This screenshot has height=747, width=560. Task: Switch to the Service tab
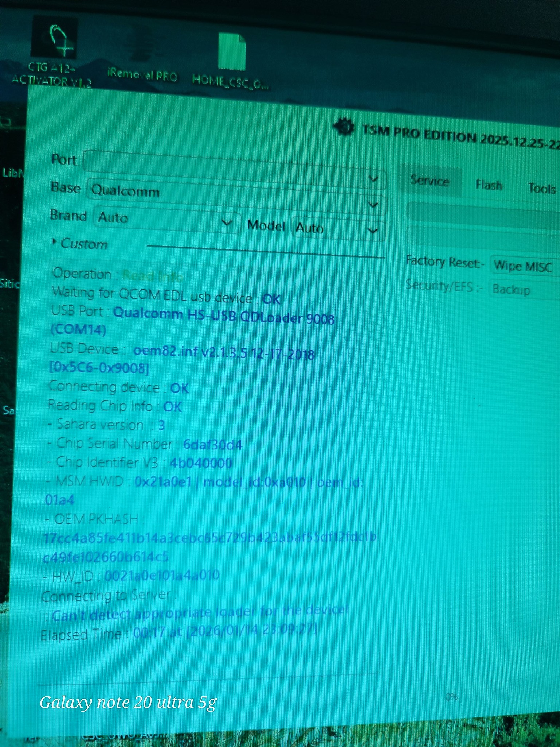pyautogui.click(x=430, y=181)
